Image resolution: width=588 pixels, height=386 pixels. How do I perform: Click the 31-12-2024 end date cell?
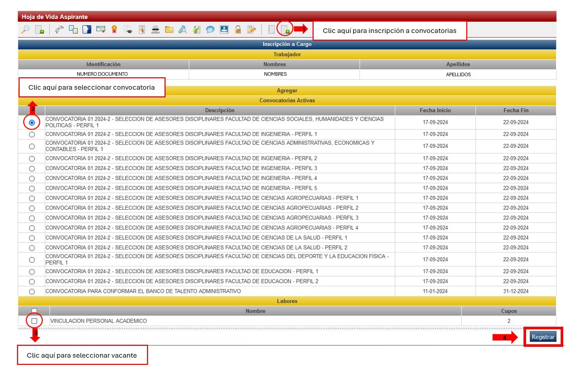click(516, 291)
